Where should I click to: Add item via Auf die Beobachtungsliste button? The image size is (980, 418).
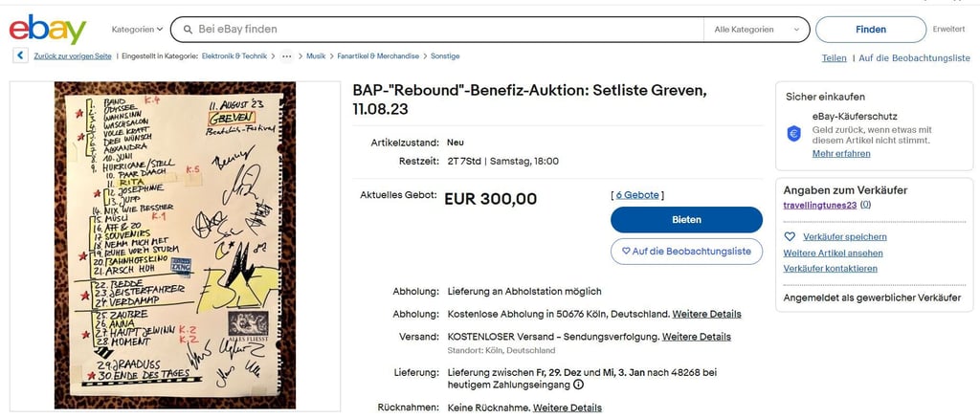point(686,251)
